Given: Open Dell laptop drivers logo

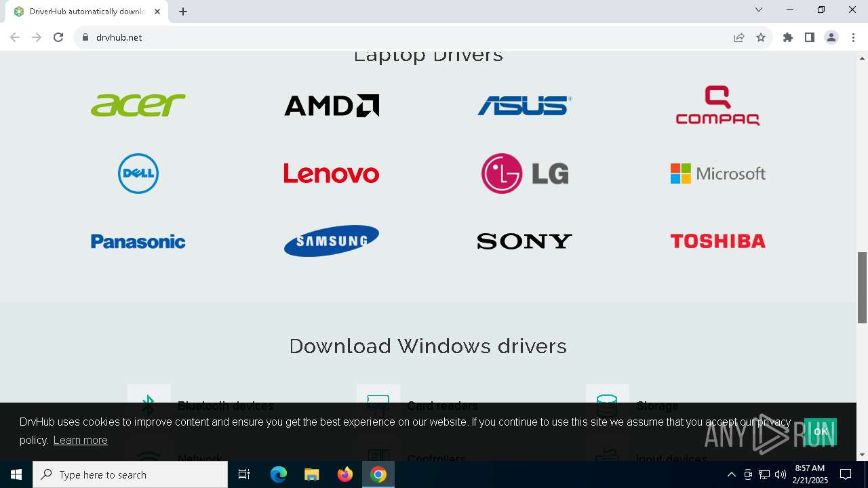Looking at the screenshot, I should tap(138, 174).
